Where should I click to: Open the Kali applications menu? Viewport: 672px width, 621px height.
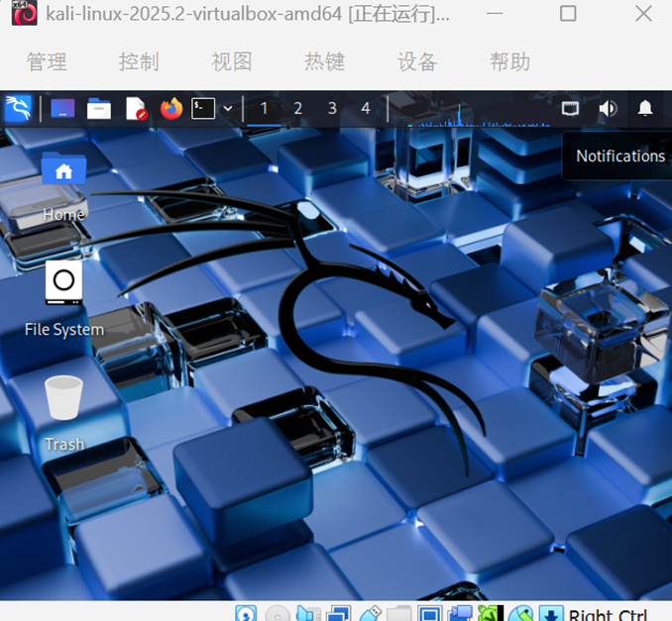[x=18, y=108]
